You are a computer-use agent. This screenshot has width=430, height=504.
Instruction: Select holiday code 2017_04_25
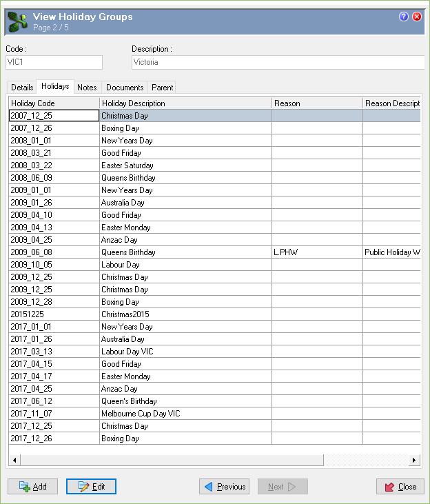click(54, 389)
